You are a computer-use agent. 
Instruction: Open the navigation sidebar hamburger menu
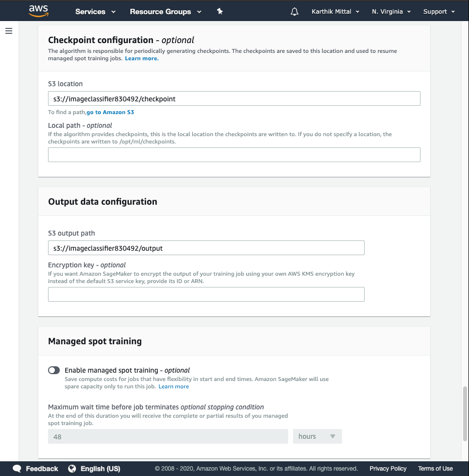tap(8, 30)
